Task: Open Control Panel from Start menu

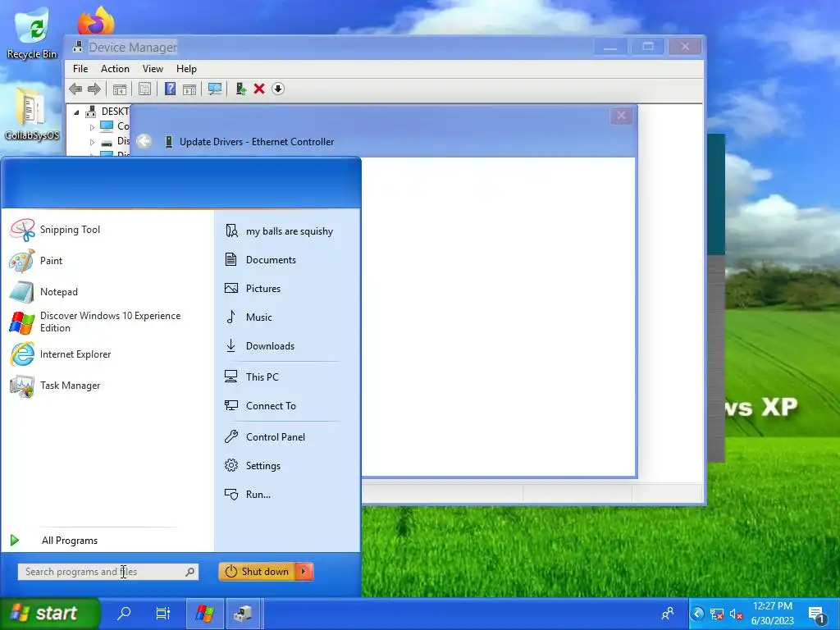Action: [265, 437]
